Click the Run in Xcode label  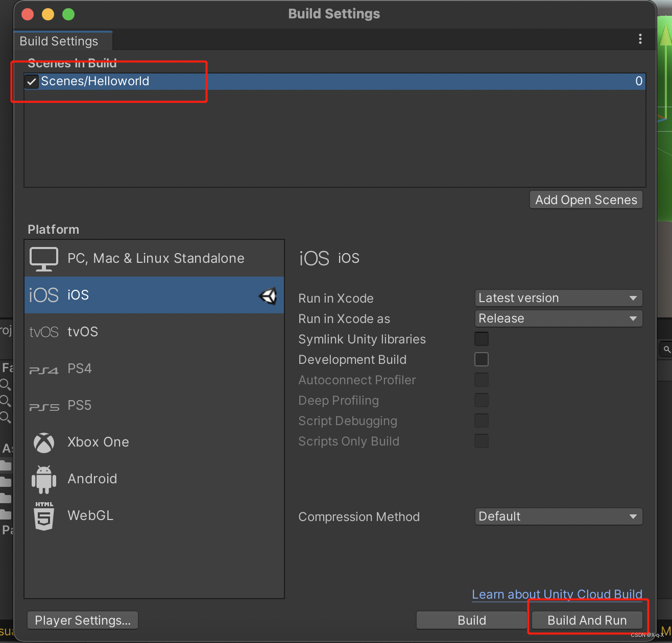click(x=336, y=299)
